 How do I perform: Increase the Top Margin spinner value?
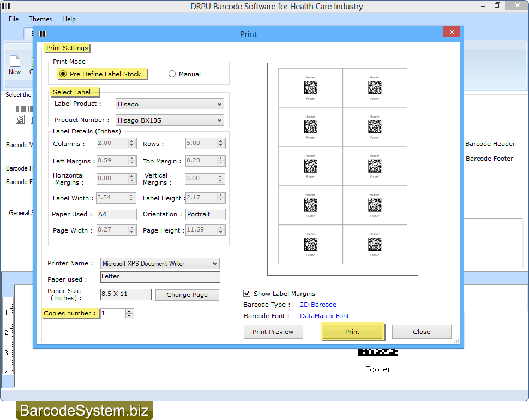point(221,158)
